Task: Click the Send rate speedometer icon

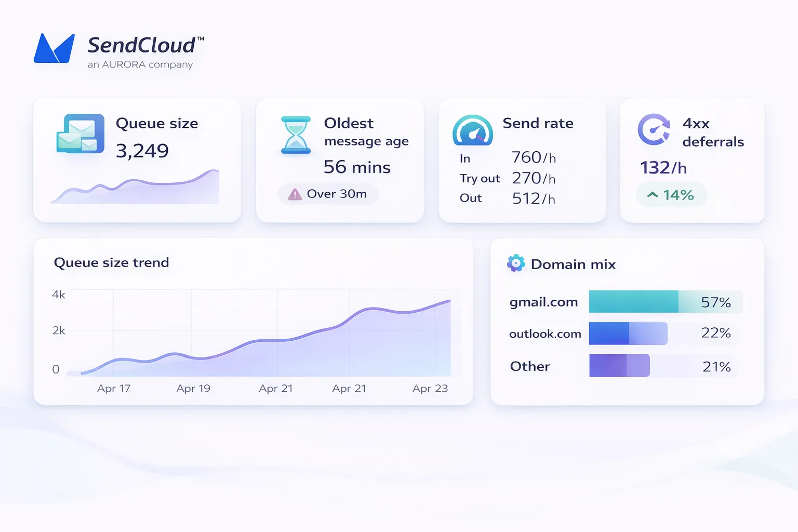Action: [472, 131]
